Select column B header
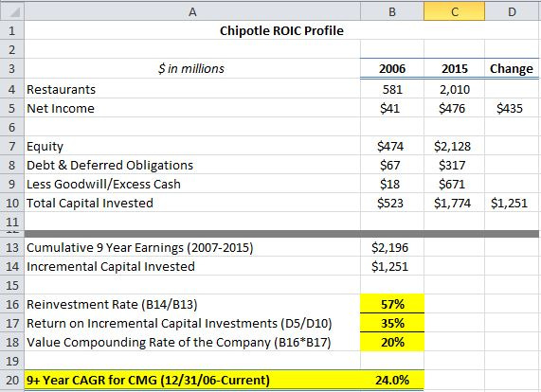The image size is (541, 392). [x=392, y=11]
